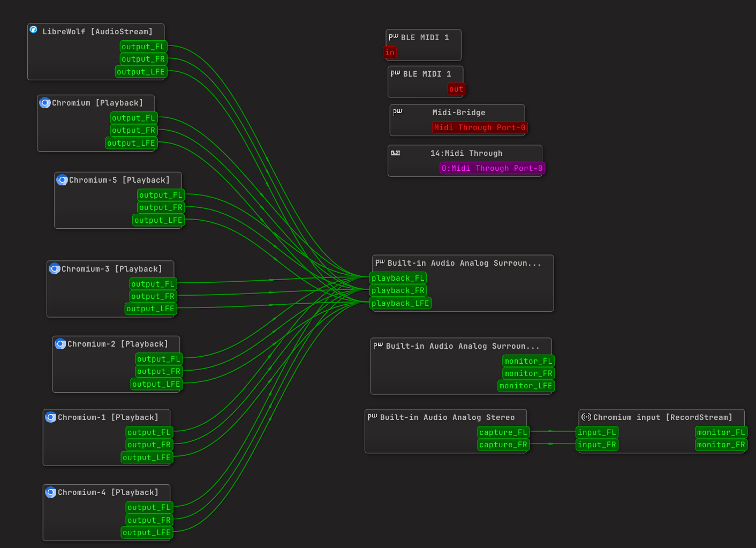Select Chromium-2 output_FL port
756x548 pixels.
coord(159,359)
